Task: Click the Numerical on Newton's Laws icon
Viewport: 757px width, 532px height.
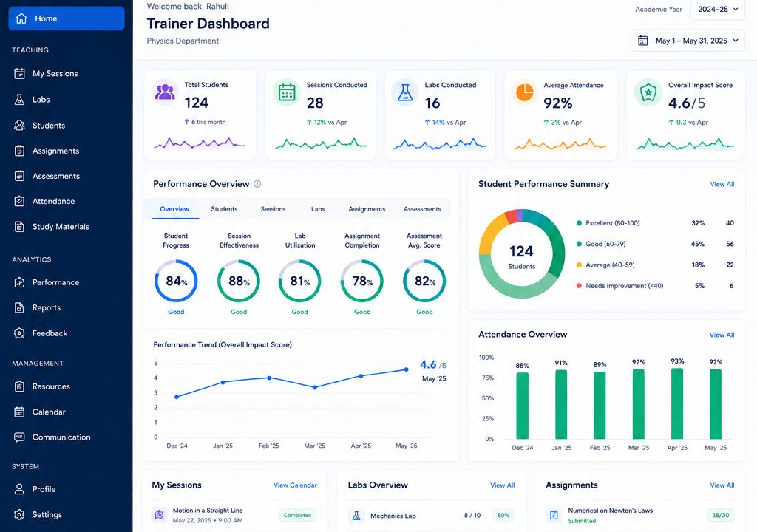Action: click(554, 515)
